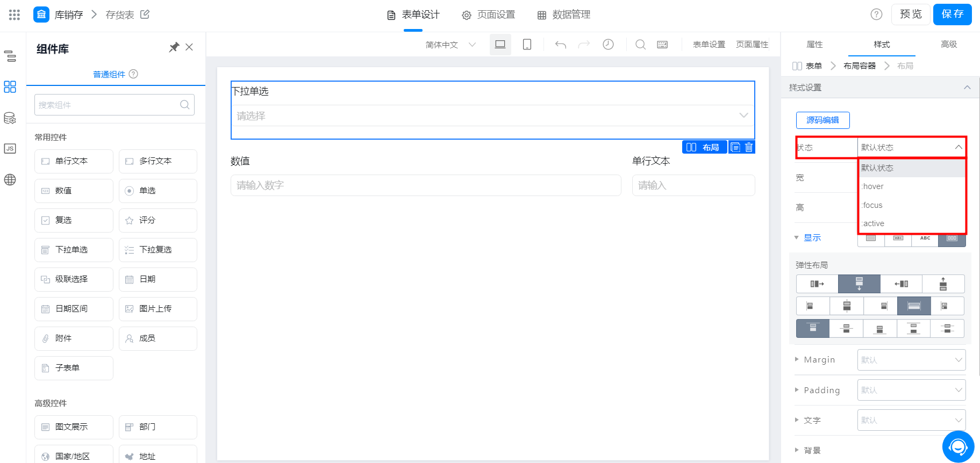Click the 保存 button
Viewport: 980px width, 463px height.
click(x=952, y=15)
